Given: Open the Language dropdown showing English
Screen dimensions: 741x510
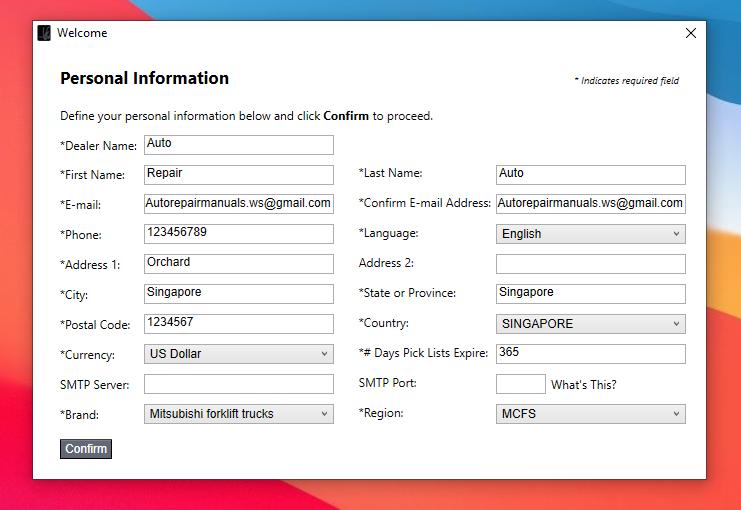Looking at the screenshot, I should pos(591,234).
